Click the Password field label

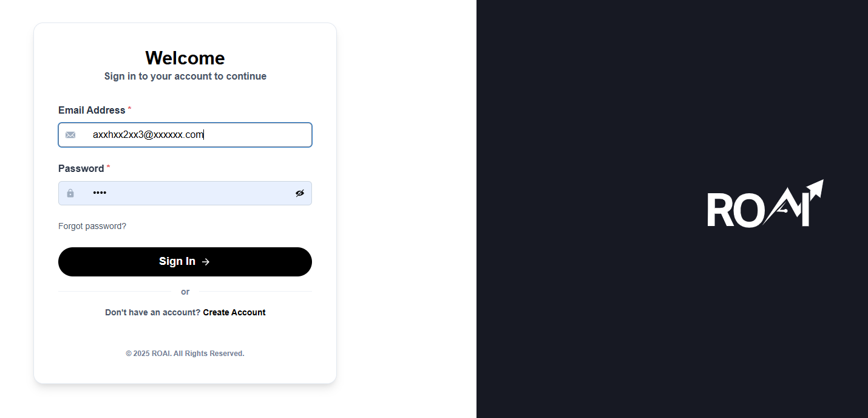(x=81, y=168)
